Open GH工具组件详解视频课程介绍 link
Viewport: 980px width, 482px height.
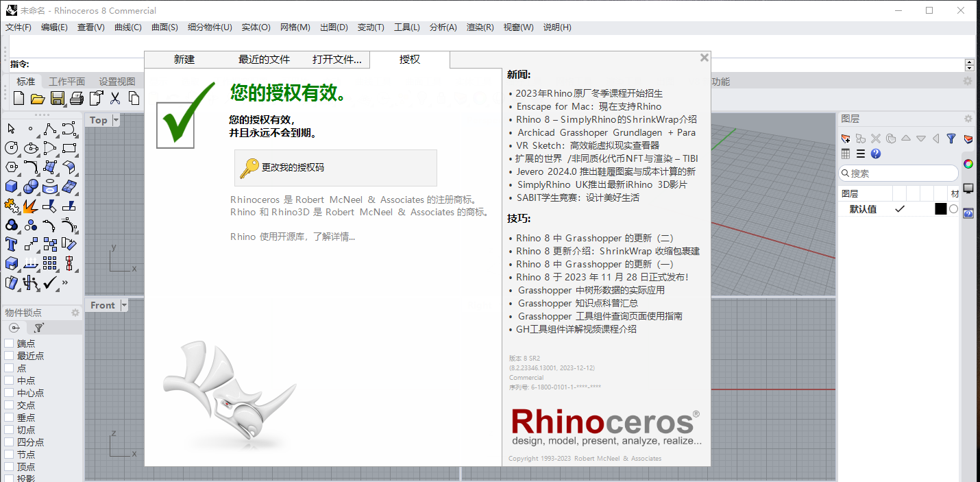(576, 329)
